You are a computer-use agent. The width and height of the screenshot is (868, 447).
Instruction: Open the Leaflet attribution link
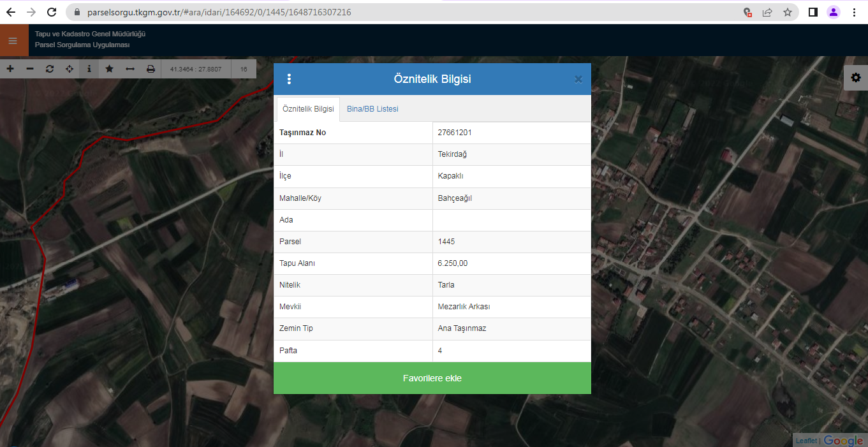coord(805,441)
